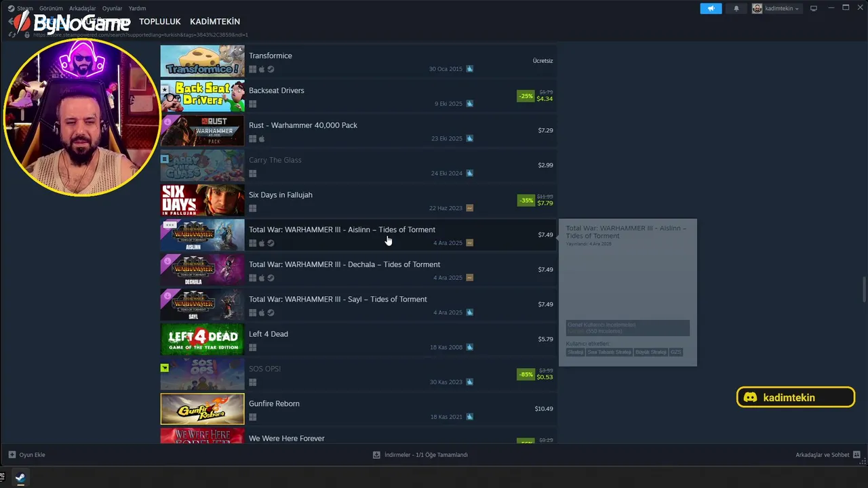Click the store URL address text
The height and width of the screenshot is (488, 868).
(x=140, y=35)
